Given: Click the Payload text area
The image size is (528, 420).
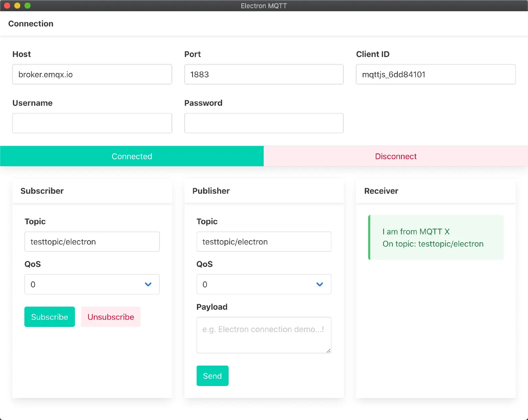Looking at the screenshot, I should point(264,335).
